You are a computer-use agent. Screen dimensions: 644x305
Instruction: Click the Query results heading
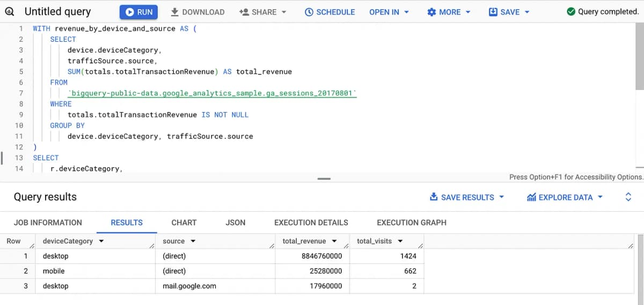click(45, 197)
